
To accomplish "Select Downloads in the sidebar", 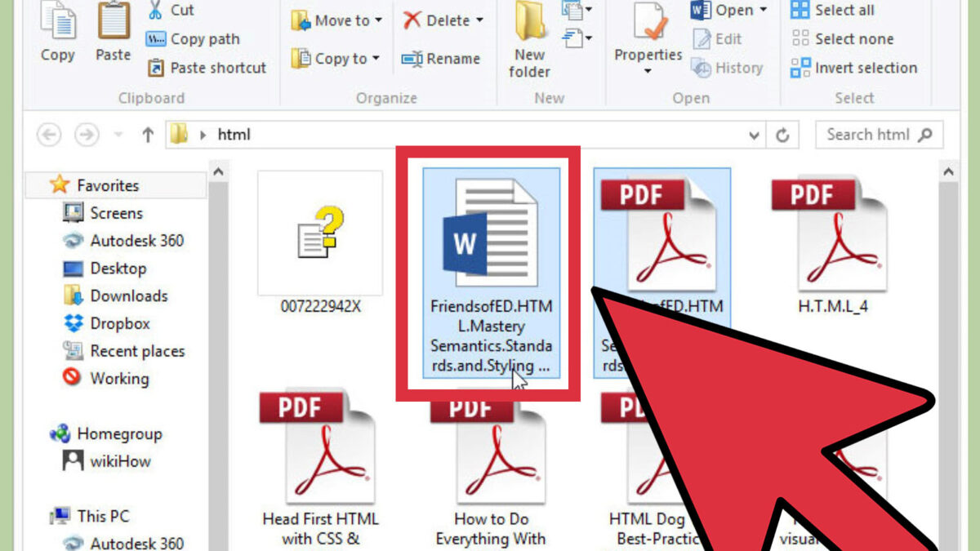I will click(127, 295).
